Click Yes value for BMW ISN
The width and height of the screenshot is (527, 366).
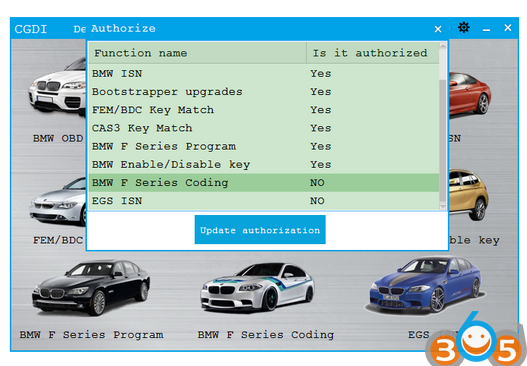tap(321, 73)
